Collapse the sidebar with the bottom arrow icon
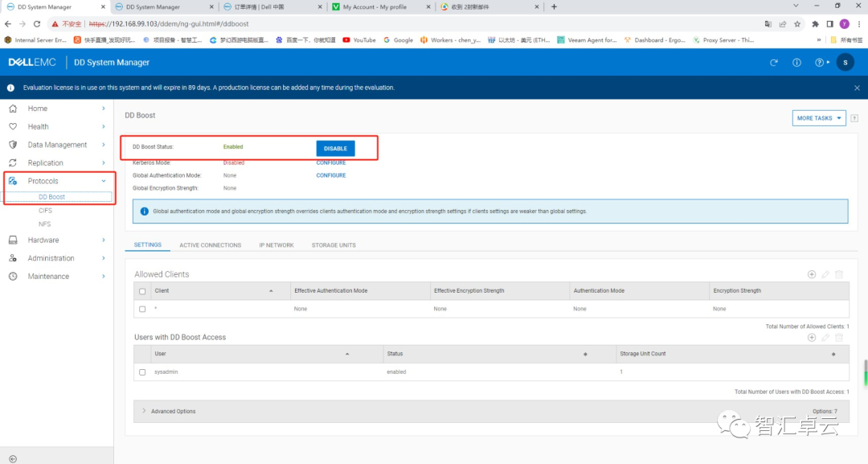Viewport: 868px width, 464px height. [x=13, y=459]
